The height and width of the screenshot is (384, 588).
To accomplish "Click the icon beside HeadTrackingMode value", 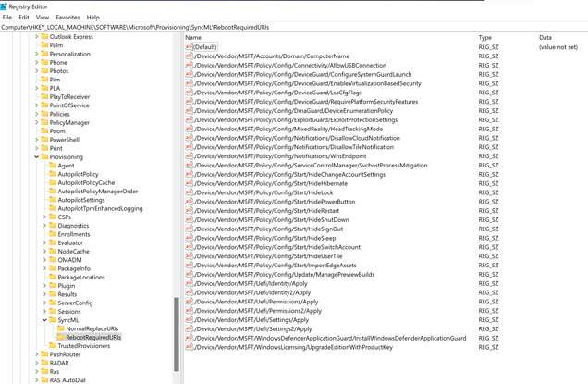I will tap(189, 129).
